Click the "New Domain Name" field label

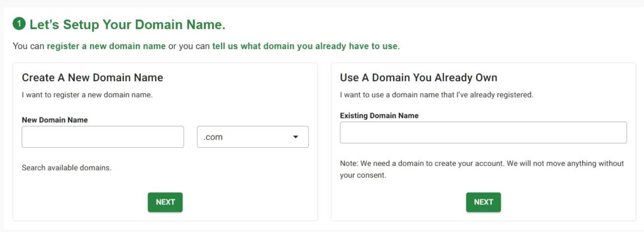click(x=55, y=120)
